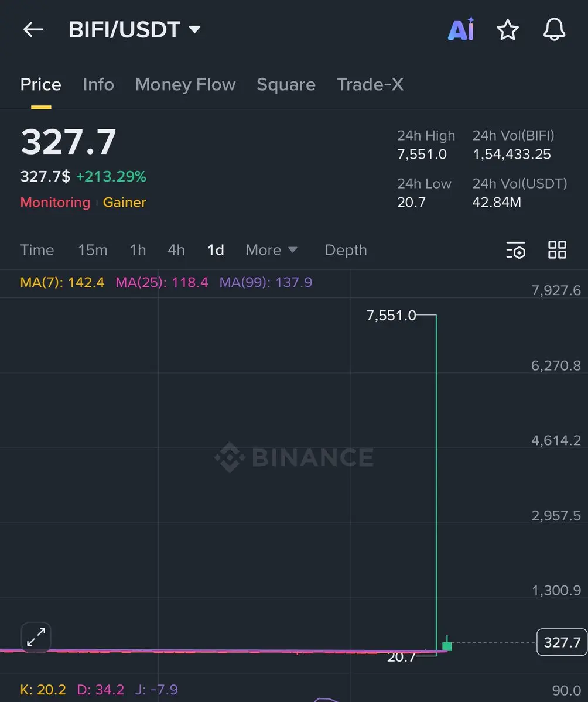The width and height of the screenshot is (588, 702).
Task: Add BIFI/USDT to favorites star
Action: pos(507,30)
